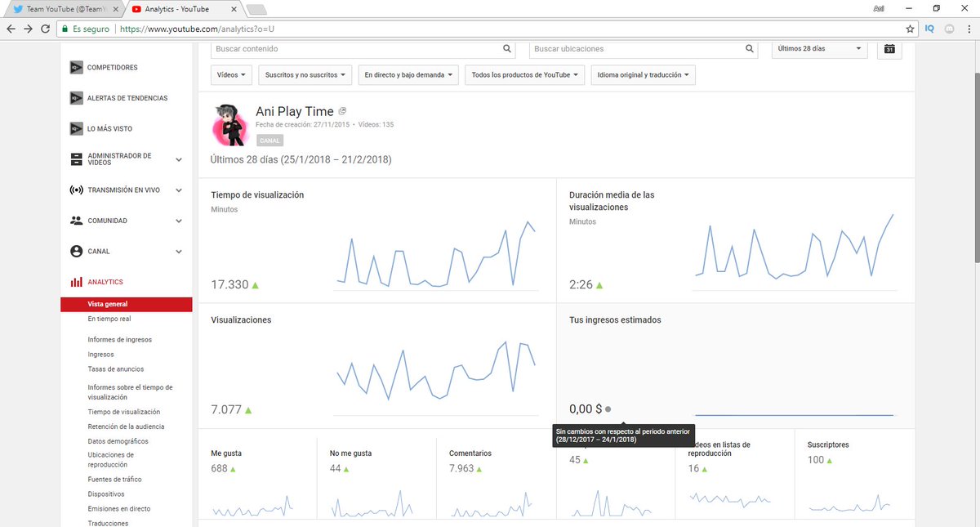The image size is (980, 527).
Task: Expand Administrador de vídeos chevron
Action: (179, 159)
